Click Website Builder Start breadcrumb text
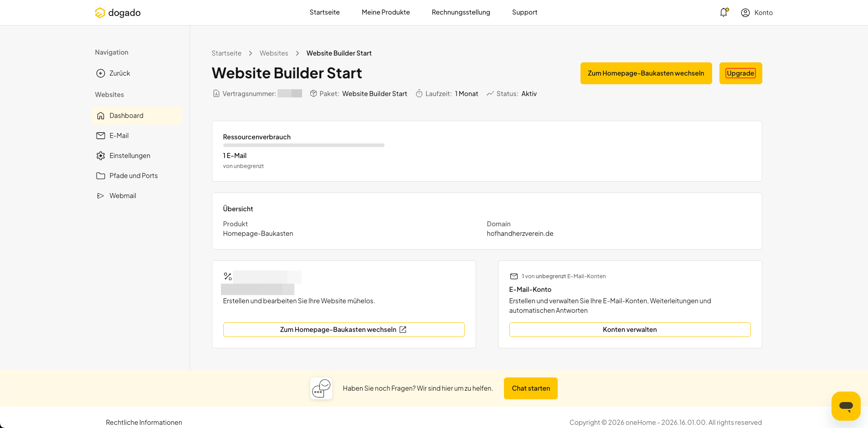 [339, 53]
